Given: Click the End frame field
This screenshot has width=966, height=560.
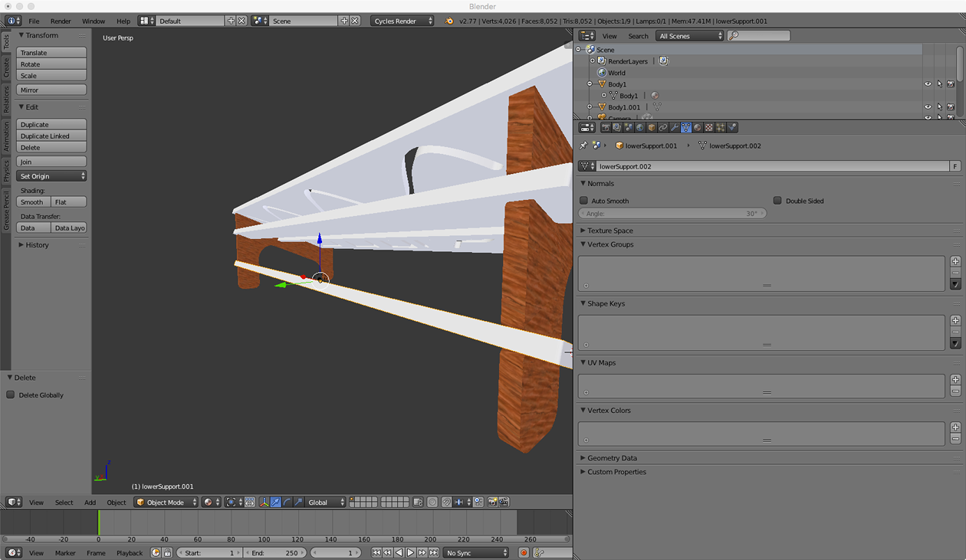Looking at the screenshot, I should 274,552.
